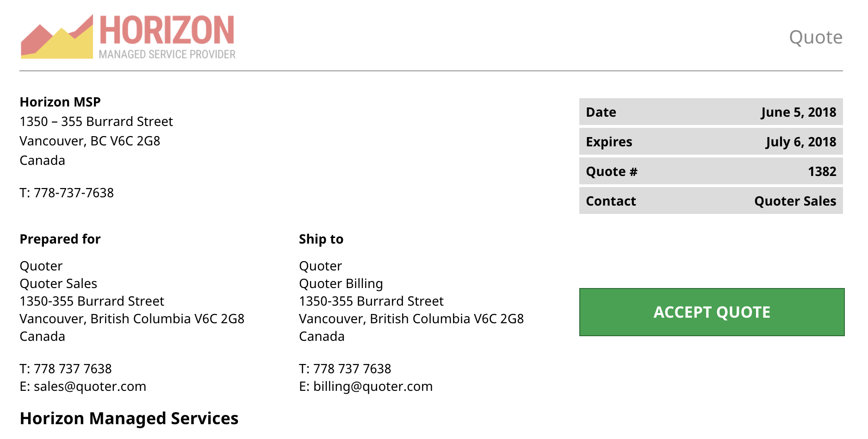Image resolution: width=868 pixels, height=439 pixels.
Task: Click the Horizon MSP company name
Action: [x=60, y=102]
